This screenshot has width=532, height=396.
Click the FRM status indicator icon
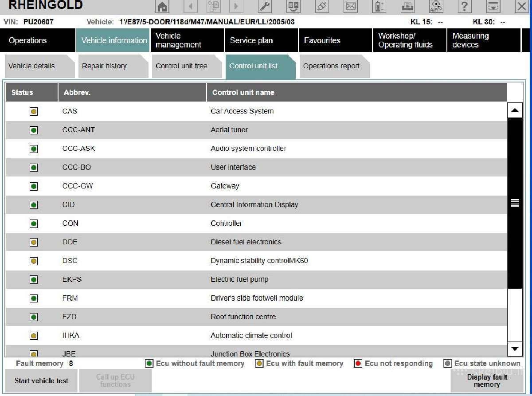34,298
